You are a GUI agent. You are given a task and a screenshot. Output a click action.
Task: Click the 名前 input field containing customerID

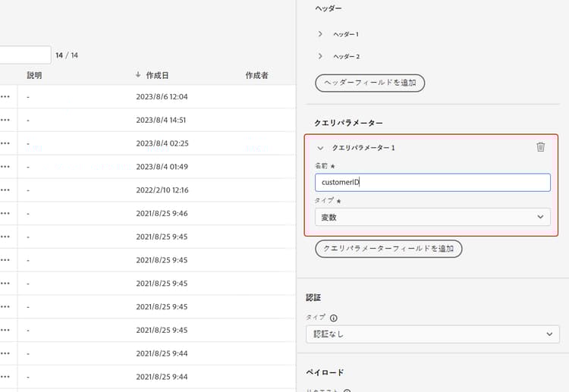tap(432, 183)
